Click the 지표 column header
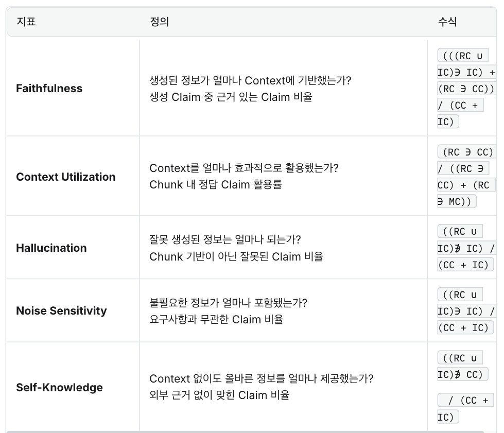The height and width of the screenshot is (433, 504). 26,22
